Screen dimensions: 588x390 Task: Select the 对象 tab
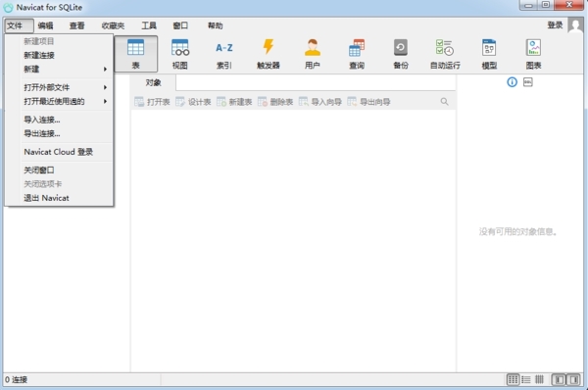[x=153, y=82]
